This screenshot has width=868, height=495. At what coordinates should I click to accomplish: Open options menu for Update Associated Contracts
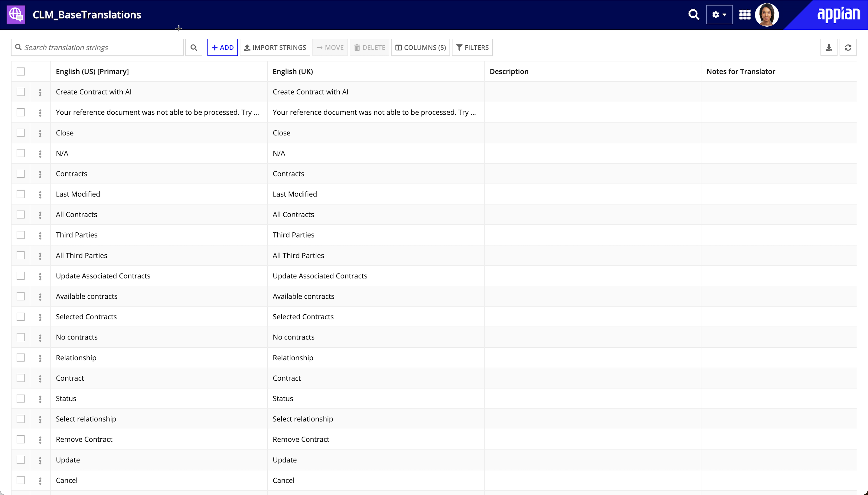[40, 277]
